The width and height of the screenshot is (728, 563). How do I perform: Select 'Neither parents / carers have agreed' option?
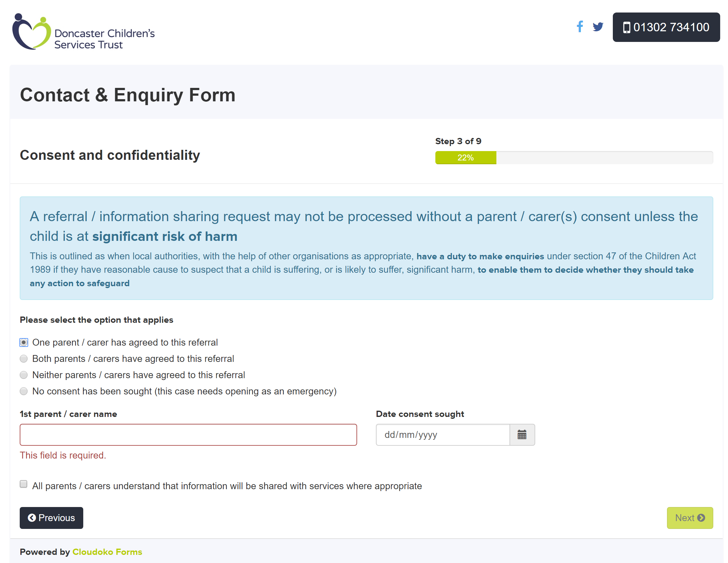24,374
